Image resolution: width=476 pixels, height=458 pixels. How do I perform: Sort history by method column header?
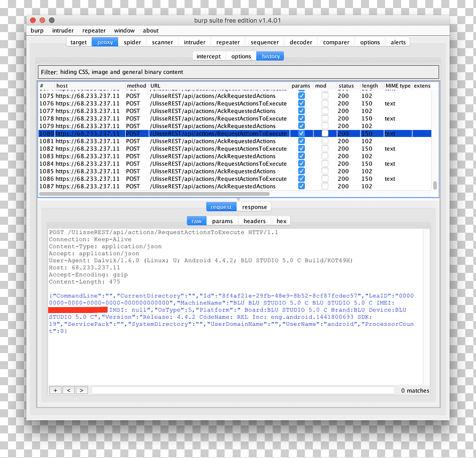[x=136, y=86]
